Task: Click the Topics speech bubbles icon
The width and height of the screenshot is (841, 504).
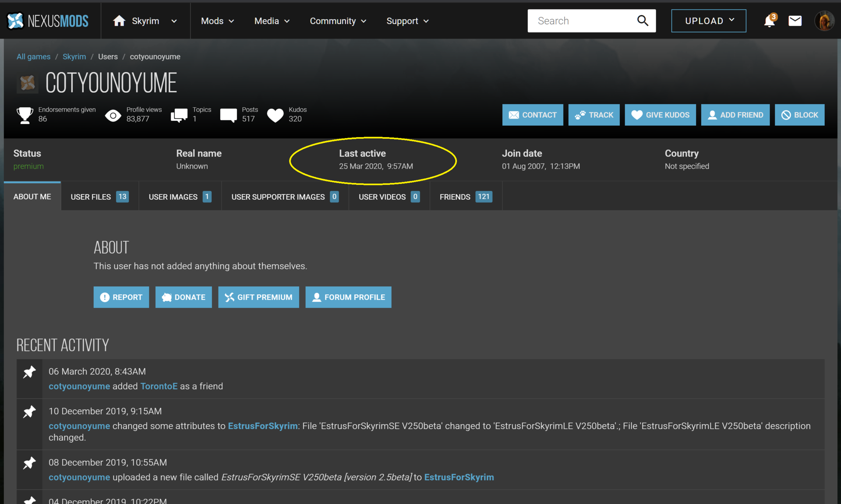Action: click(179, 115)
